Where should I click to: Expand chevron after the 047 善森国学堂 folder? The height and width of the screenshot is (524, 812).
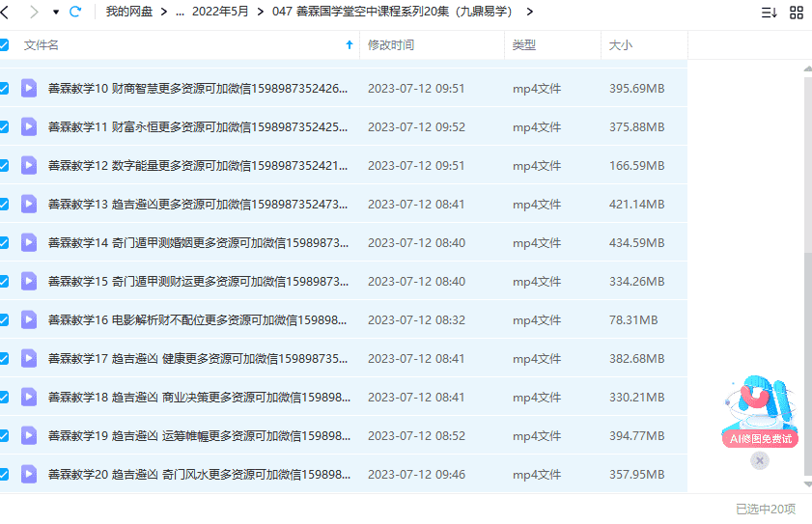(529, 12)
